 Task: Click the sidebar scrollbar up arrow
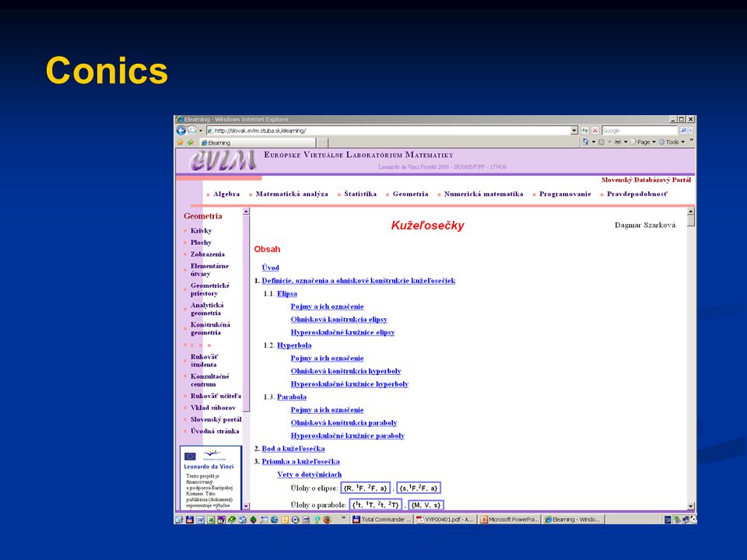246,212
